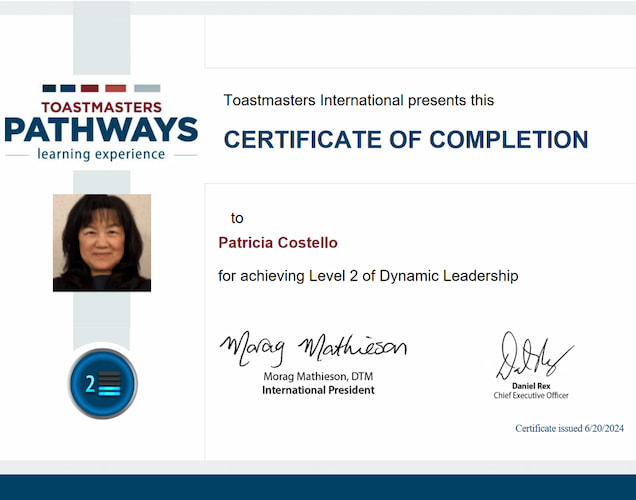Click the 'CERTIFICATE OF COMPLETION' heading
This screenshot has width=636, height=500.
click(406, 139)
